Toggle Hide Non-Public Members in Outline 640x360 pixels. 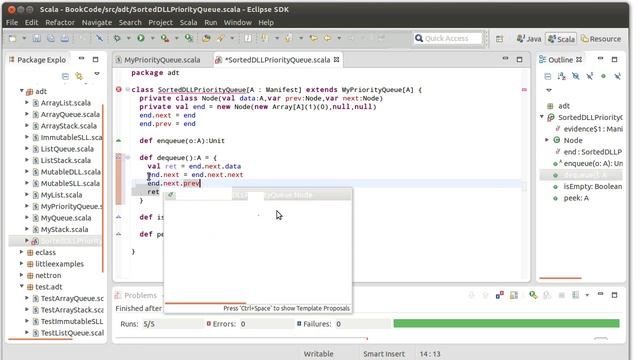603,76
